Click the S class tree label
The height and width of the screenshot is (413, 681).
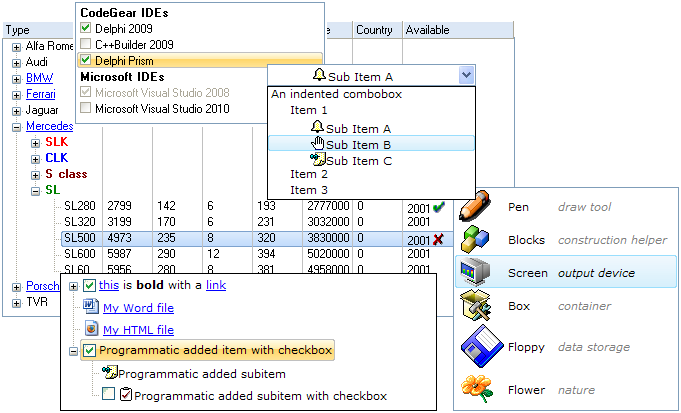66,175
